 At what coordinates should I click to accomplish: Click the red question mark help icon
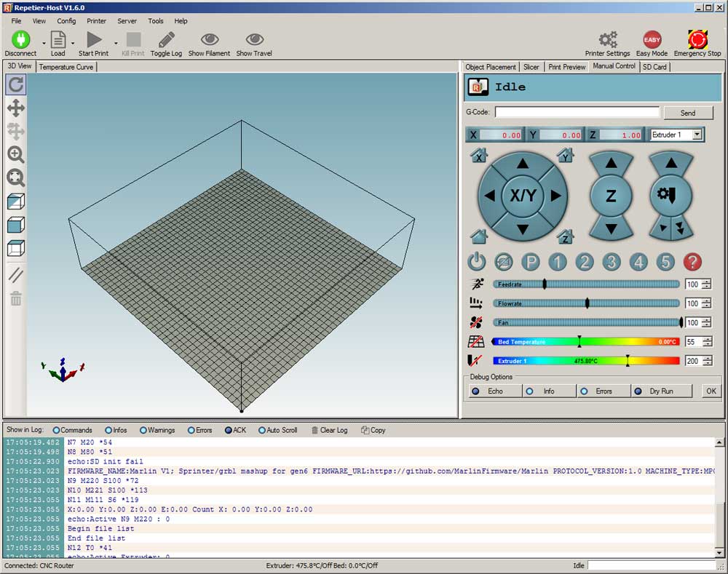point(692,262)
